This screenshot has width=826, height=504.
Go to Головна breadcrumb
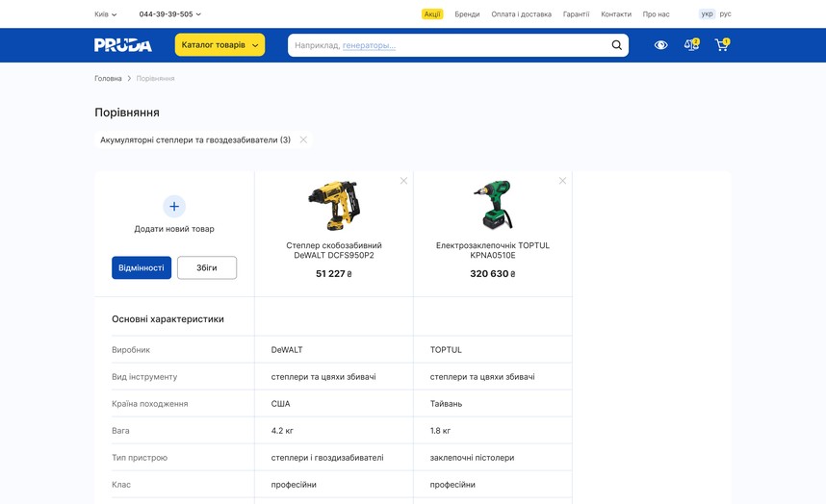tap(108, 78)
